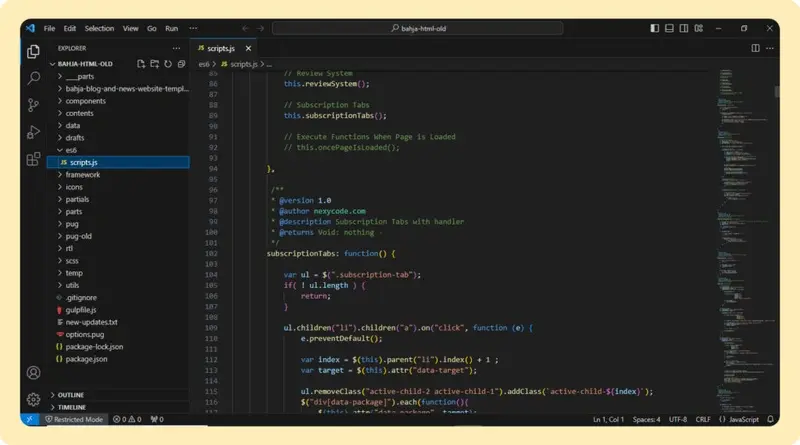Open the View menu

130,28
